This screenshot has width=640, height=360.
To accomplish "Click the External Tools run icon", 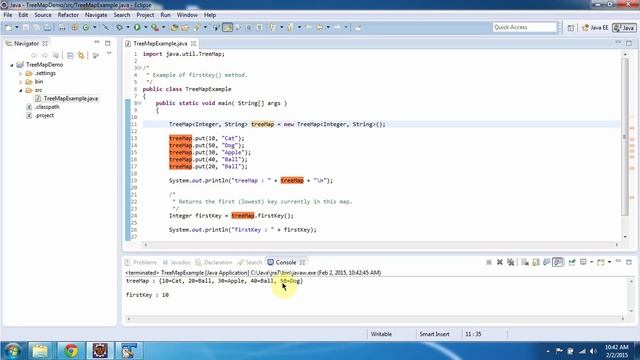I will tap(155, 27).
